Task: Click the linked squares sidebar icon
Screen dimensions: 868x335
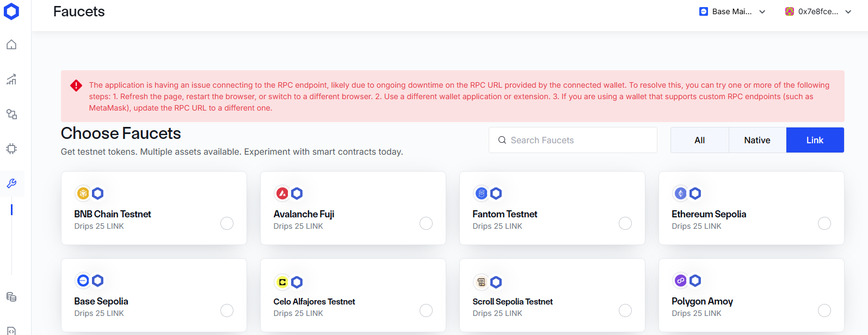Action: (x=11, y=114)
